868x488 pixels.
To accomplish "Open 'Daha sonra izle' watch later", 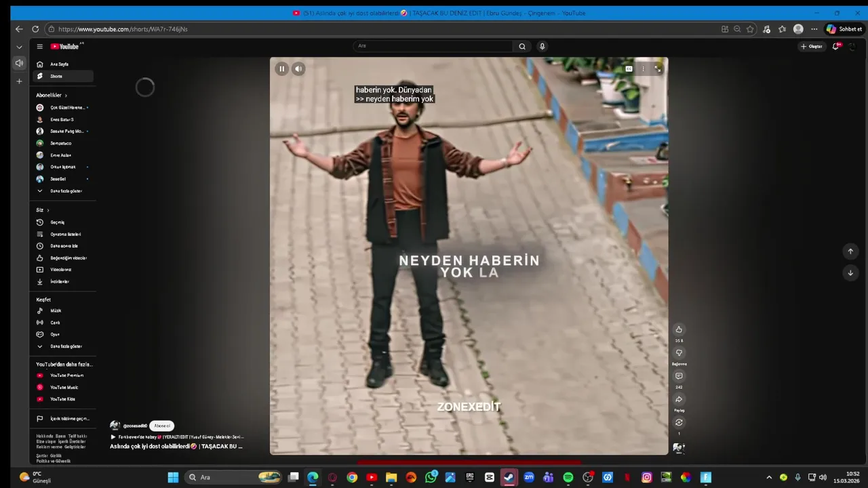I will (x=62, y=246).
